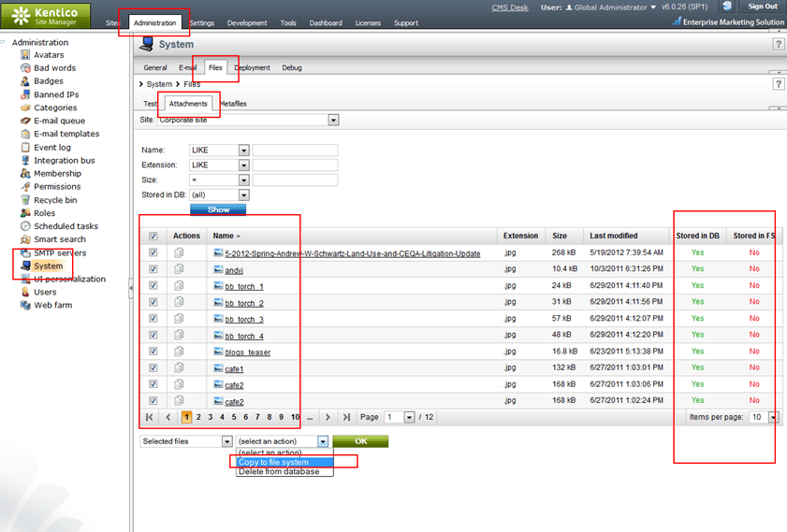Choose Delete from database option
Viewport: 787px width, 532px height.
(x=284, y=471)
